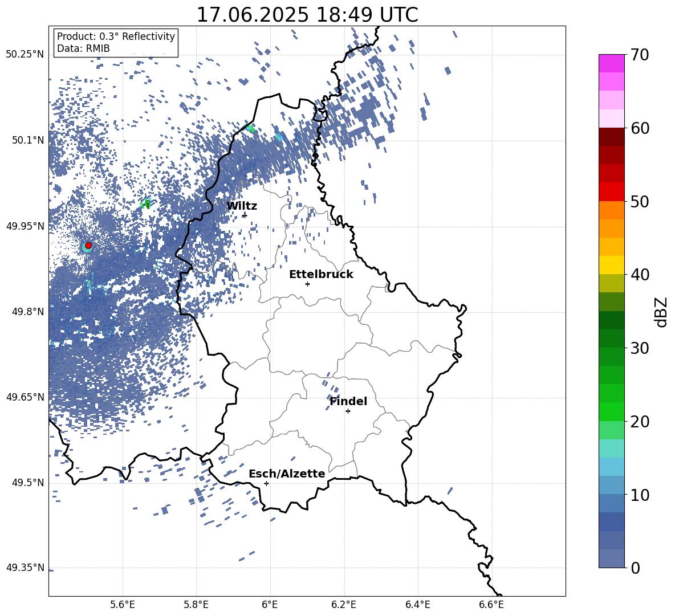Image resolution: width=675 pixels, height=616 pixels.
Task: Click the green echo on Luxembourg's northwest border
Action: point(250,128)
